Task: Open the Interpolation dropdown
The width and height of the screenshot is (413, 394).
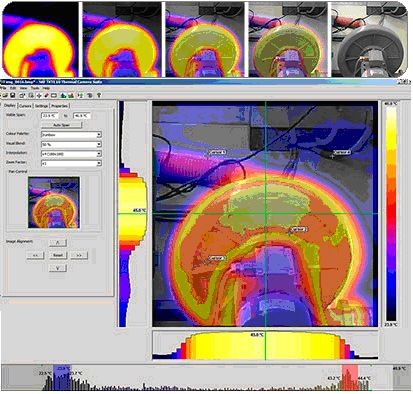Action: pyautogui.click(x=71, y=154)
